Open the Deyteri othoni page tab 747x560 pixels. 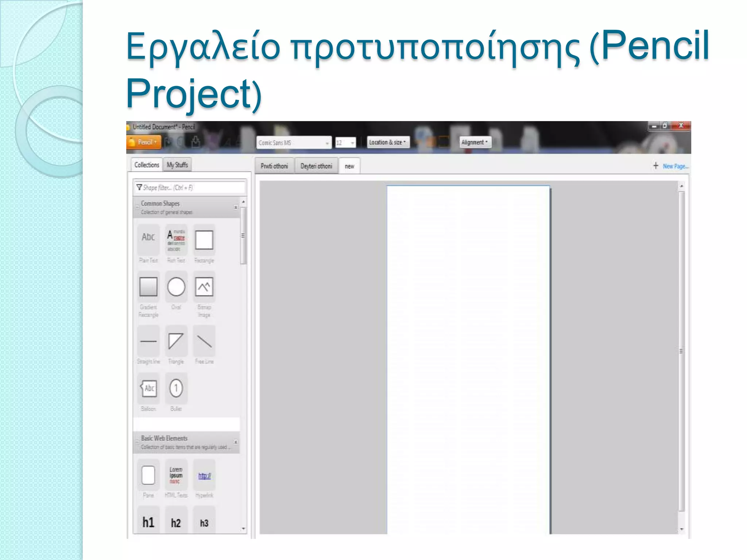316,166
